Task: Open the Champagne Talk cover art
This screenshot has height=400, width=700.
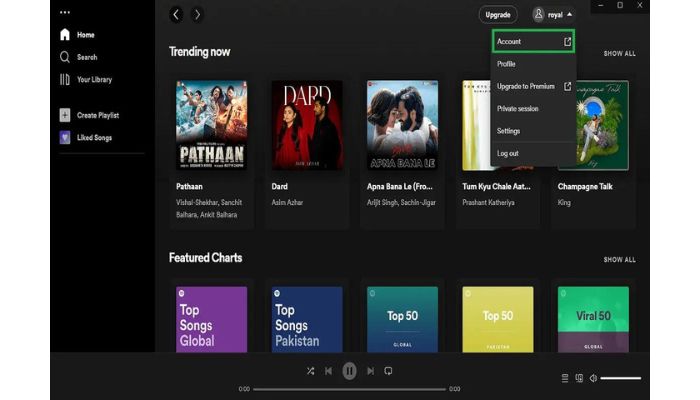Action: point(603,125)
